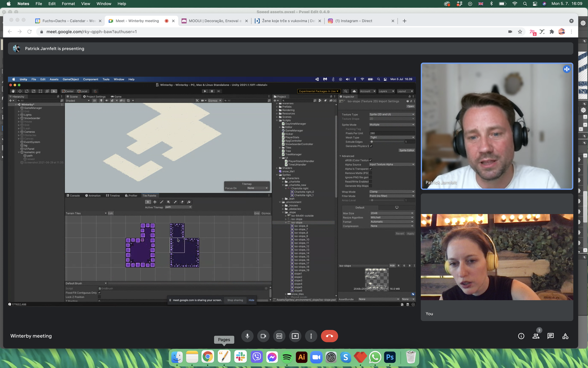Open Meet chat panel
This screenshot has height=368, width=588.
[x=550, y=336]
